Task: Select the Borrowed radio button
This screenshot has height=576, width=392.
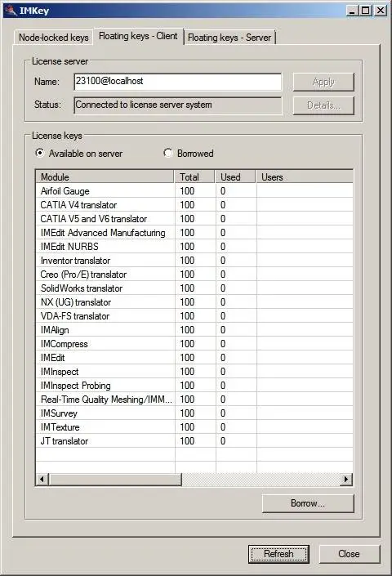Action: tap(167, 153)
